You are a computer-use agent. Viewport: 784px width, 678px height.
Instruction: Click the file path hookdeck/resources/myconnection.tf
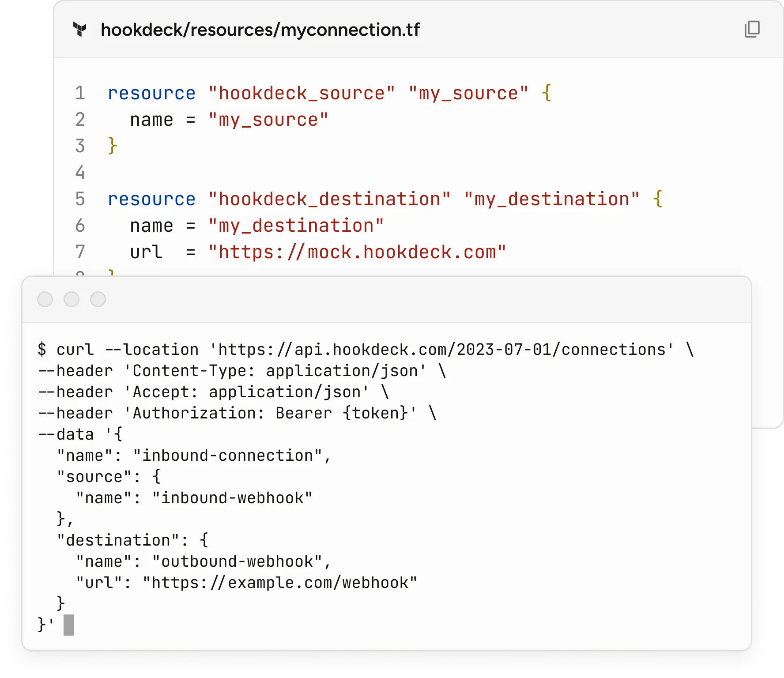pos(260,30)
